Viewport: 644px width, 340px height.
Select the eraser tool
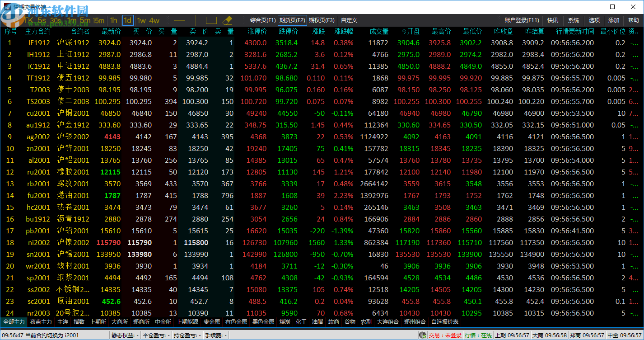coord(227,20)
